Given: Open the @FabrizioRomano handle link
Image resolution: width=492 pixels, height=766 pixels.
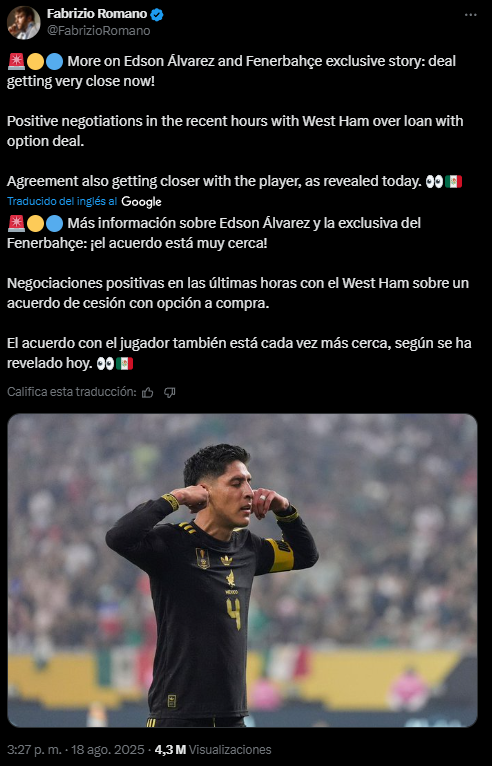Looking at the screenshot, I should point(98,31).
